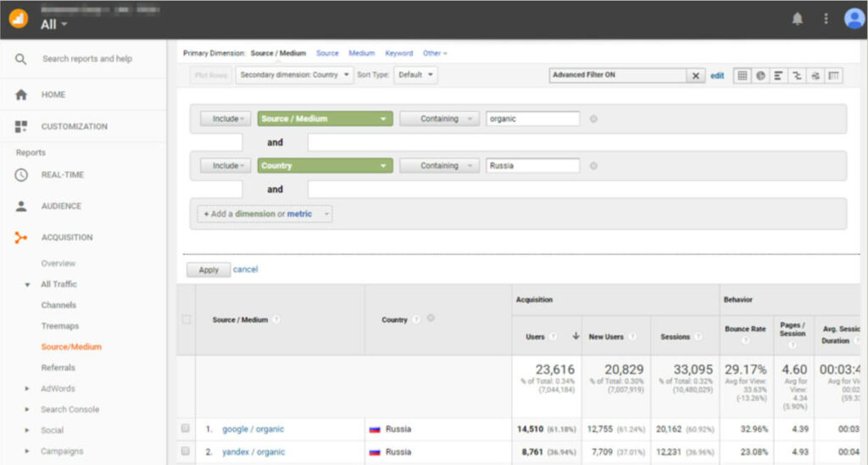
Task: Click the Users sort arrow
Action: click(576, 335)
